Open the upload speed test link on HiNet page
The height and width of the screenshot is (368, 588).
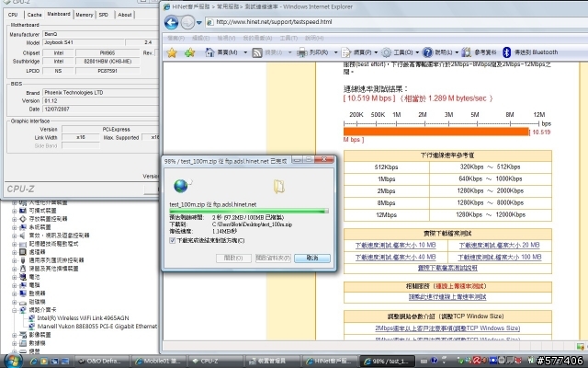tap(447, 296)
